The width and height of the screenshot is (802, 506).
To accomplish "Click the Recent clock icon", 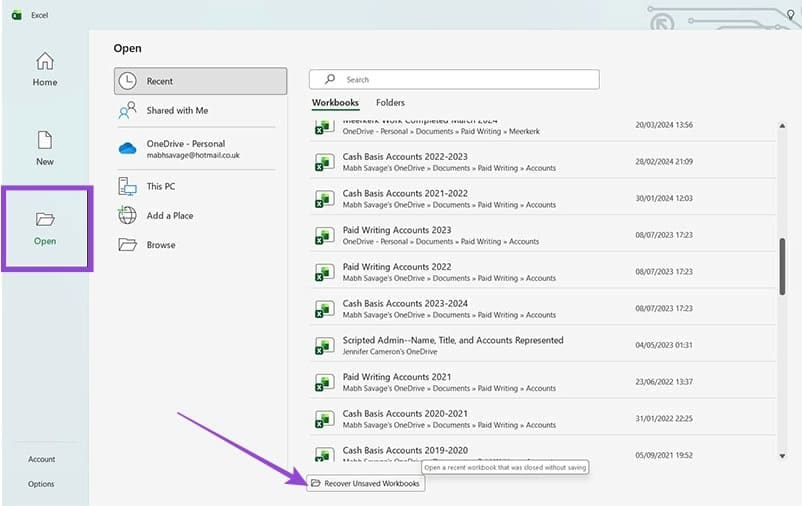I will point(127,81).
